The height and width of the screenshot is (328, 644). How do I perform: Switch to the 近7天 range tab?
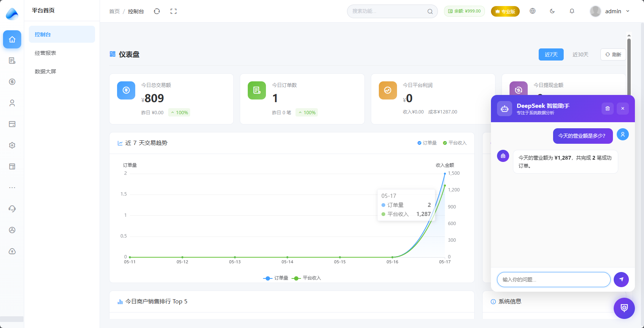pos(551,54)
